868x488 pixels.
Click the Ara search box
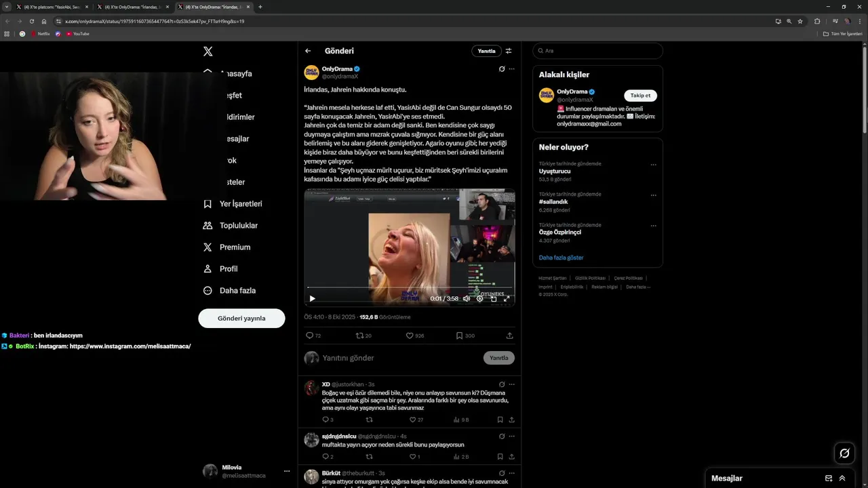coord(597,51)
